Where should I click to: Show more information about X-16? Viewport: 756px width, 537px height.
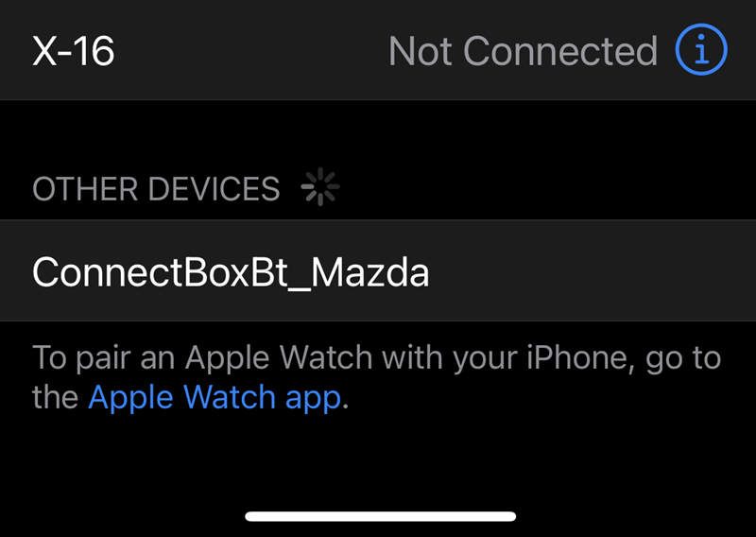pyautogui.click(x=701, y=50)
